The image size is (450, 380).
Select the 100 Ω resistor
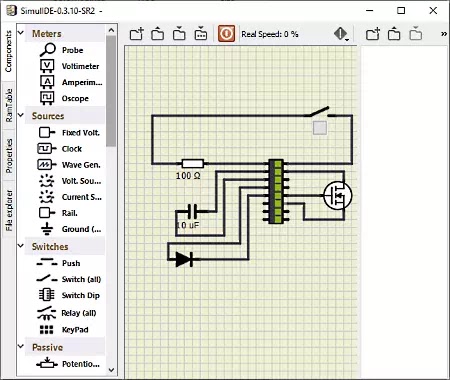tap(193, 164)
